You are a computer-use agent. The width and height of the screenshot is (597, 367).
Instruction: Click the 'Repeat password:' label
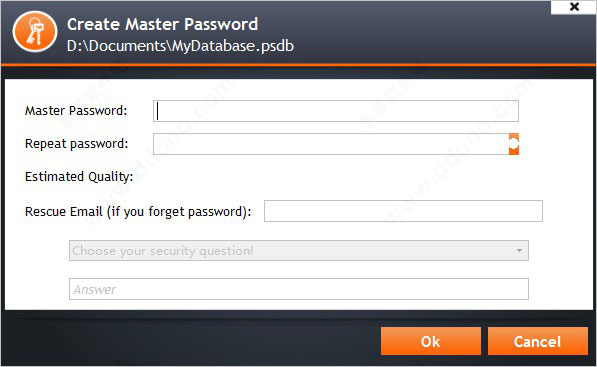pyautogui.click(x=77, y=144)
